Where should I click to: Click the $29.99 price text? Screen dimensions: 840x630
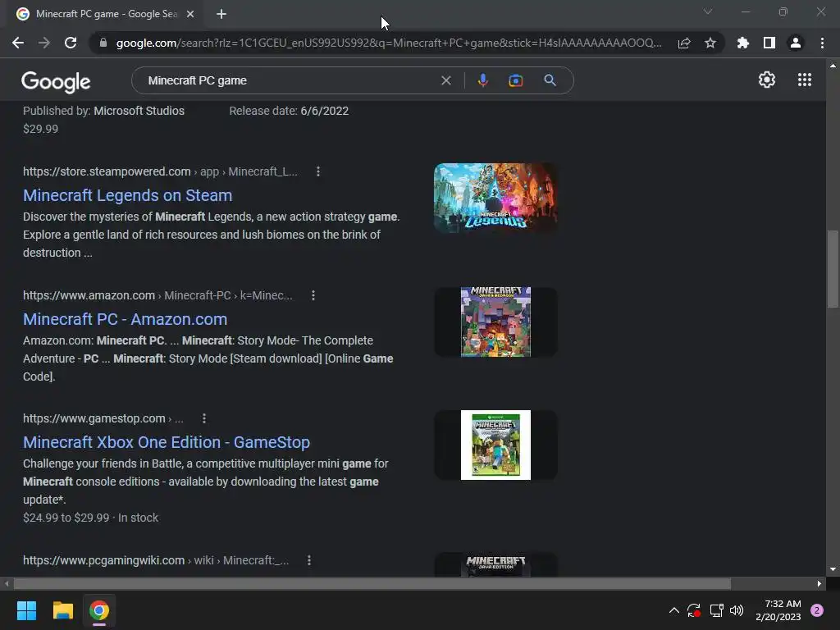[x=41, y=129]
